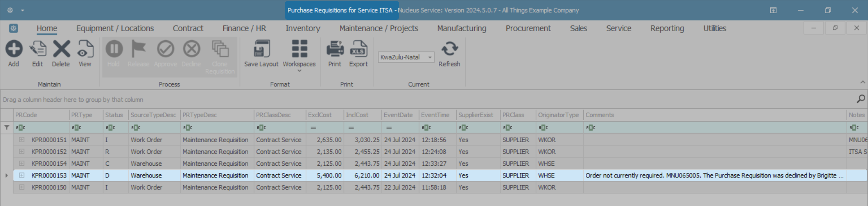Viewport: 868px width, 206px height.
Task: Click the Add requisition icon
Action: point(14,49)
